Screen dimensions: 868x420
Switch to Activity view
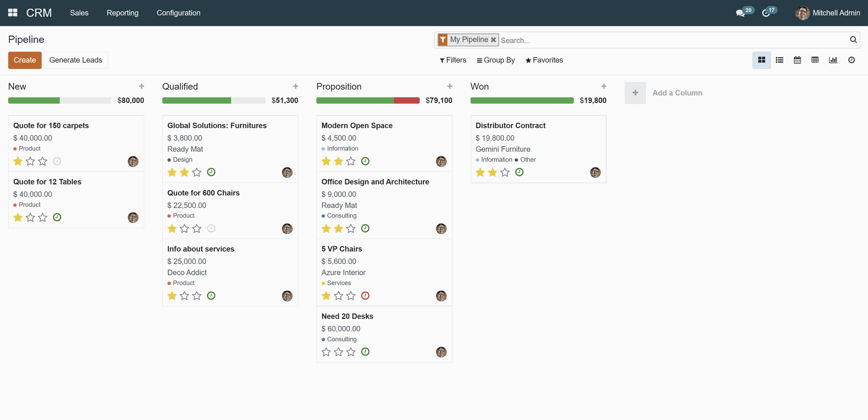(851, 60)
